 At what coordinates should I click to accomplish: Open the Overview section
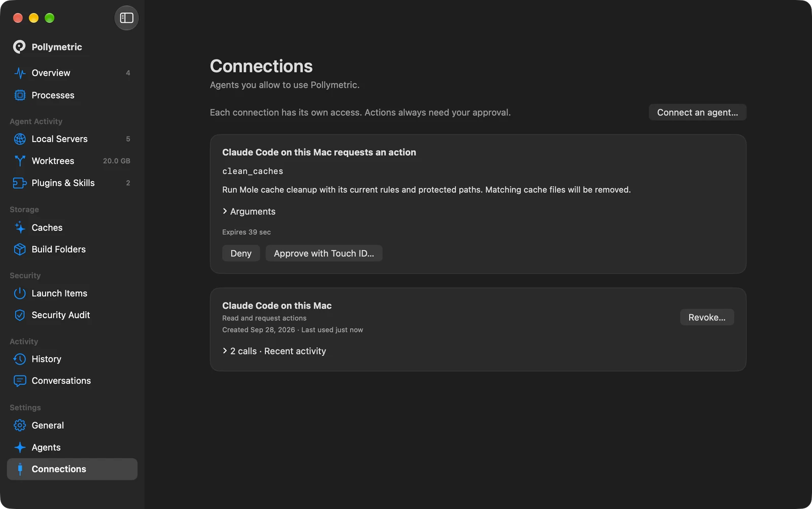coord(72,73)
